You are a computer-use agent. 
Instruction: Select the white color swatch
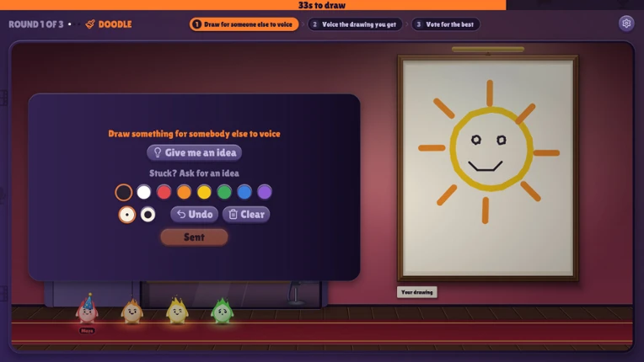[144, 192]
